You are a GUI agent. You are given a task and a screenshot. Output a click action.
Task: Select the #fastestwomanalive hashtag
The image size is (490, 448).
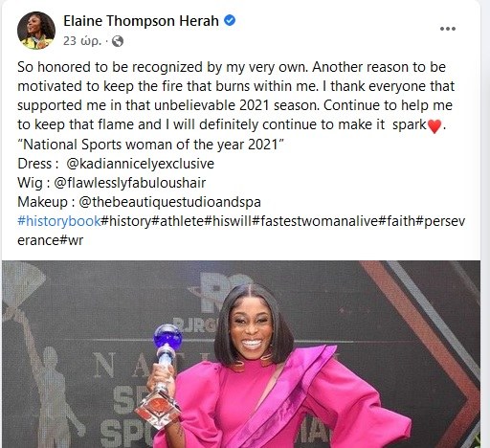point(315,221)
